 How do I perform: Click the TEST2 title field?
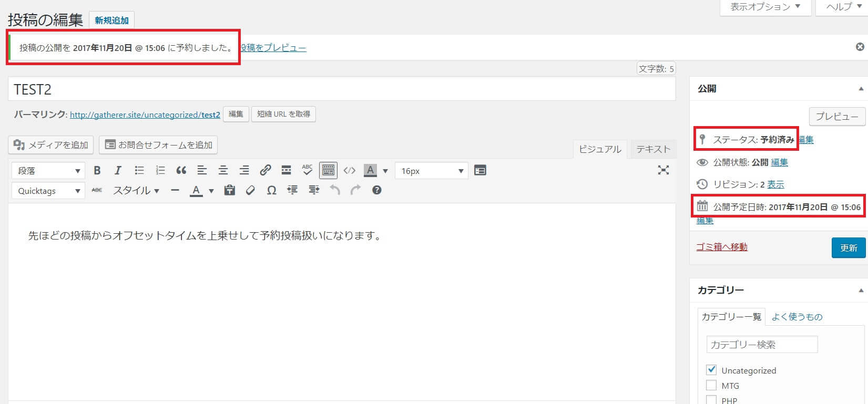pos(342,89)
